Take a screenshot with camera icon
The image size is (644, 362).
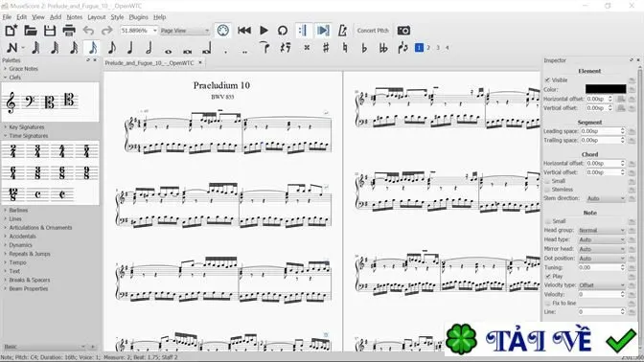point(403,31)
